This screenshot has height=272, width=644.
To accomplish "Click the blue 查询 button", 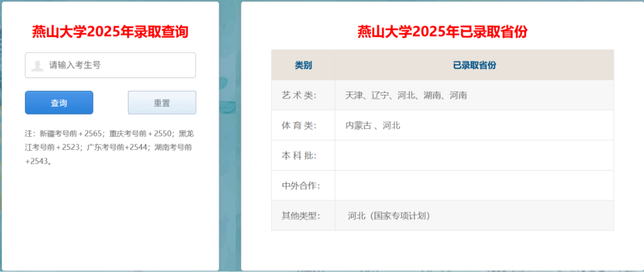I will (x=59, y=103).
